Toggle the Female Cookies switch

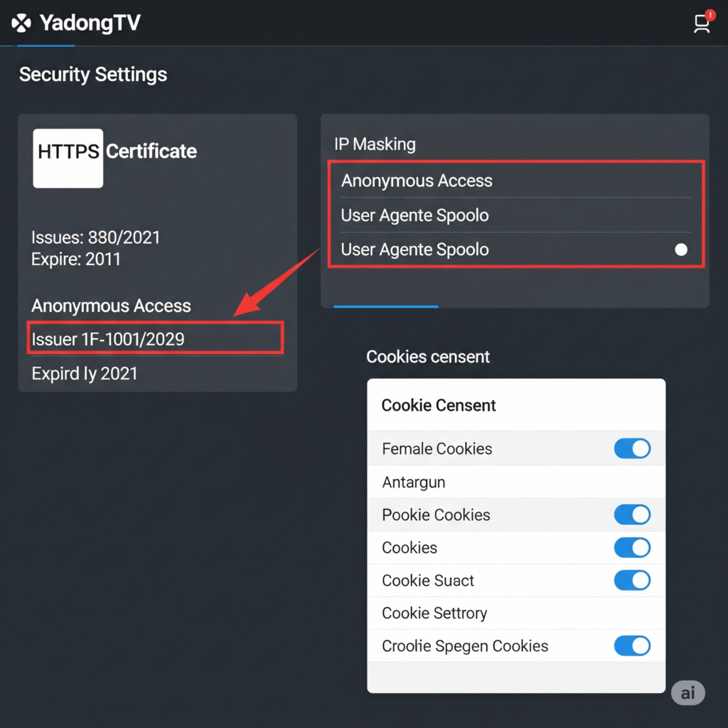tap(632, 449)
